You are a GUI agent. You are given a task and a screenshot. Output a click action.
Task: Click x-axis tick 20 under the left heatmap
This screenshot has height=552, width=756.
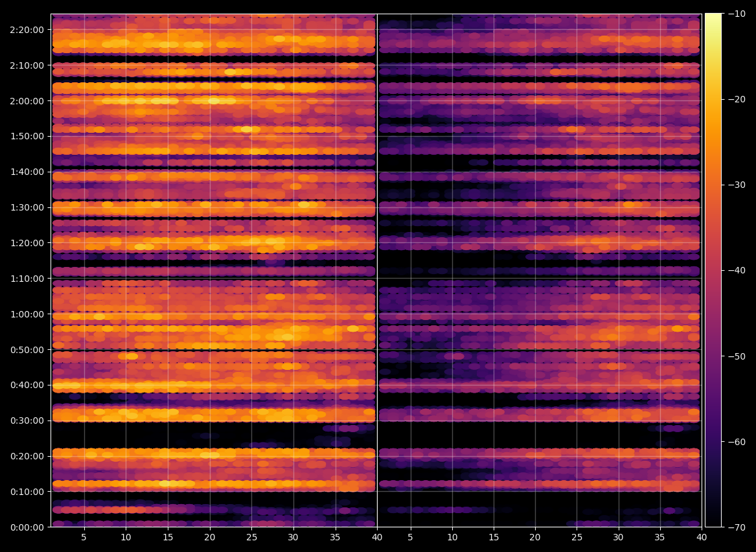[210, 537]
